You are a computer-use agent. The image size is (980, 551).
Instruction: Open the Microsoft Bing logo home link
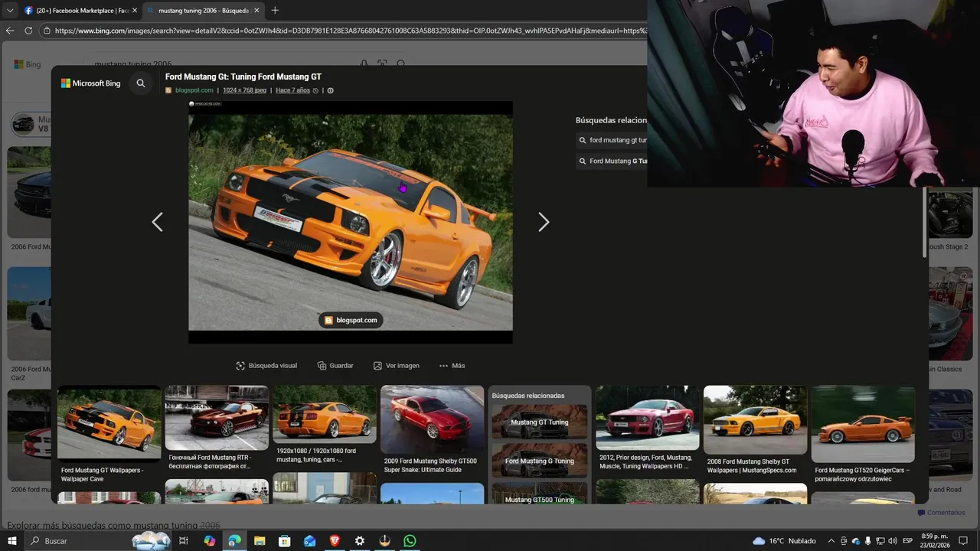(91, 83)
